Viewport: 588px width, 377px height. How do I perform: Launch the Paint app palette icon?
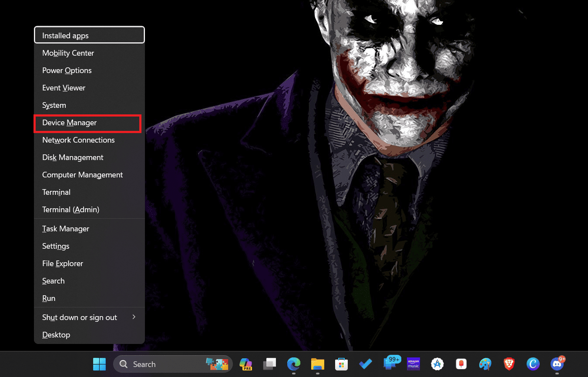(485, 364)
